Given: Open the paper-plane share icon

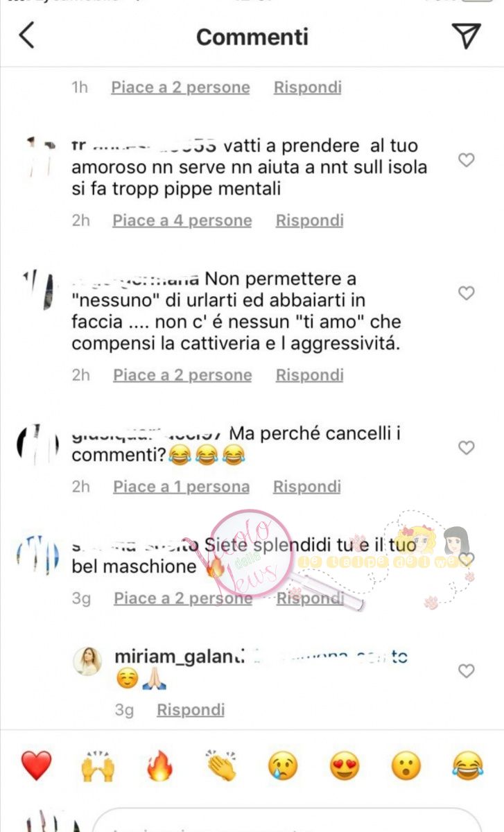Looking at the screenshot, I should [466, 35].
